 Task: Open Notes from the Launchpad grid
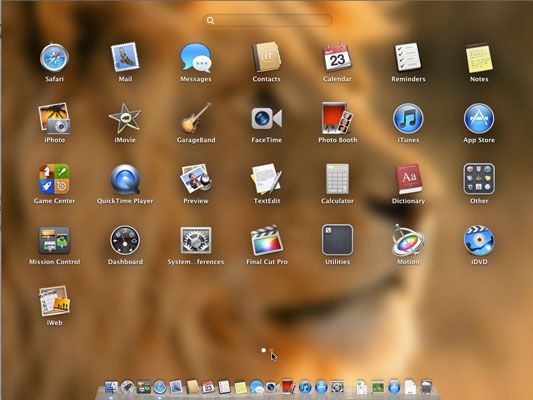point(479,58)
